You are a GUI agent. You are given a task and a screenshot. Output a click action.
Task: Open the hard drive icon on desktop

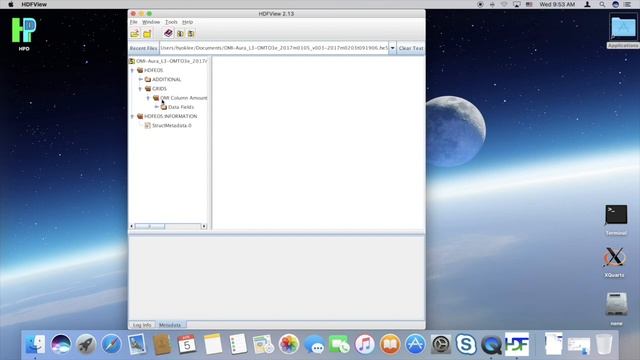pos(616,304)
